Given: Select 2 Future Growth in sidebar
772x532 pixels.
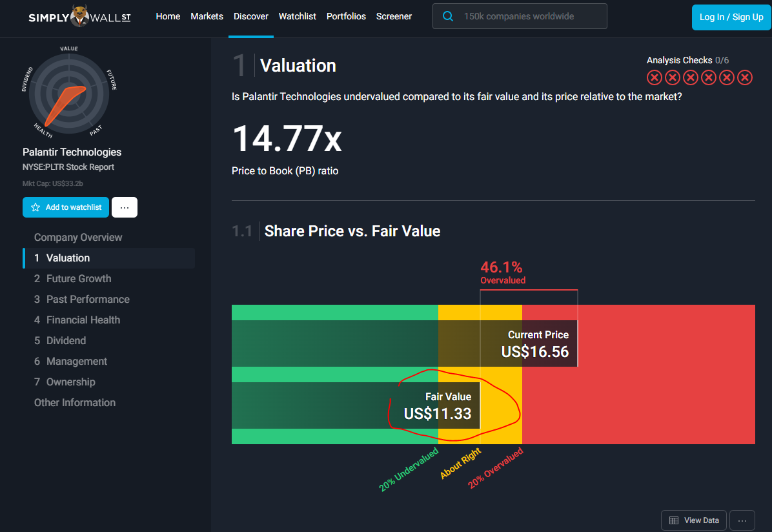Looking at the screenshot, I should pyautogui.click(x=72, y=279).
